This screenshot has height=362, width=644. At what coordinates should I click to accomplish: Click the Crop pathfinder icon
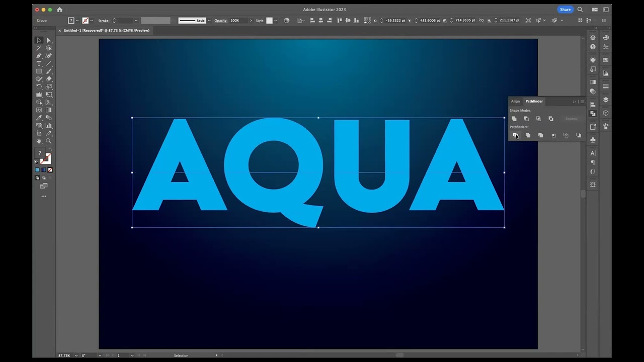(x=553, y=135)
